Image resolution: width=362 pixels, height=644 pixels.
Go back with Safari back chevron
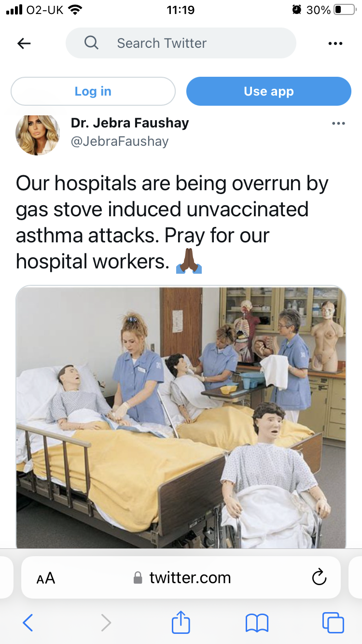28,623
